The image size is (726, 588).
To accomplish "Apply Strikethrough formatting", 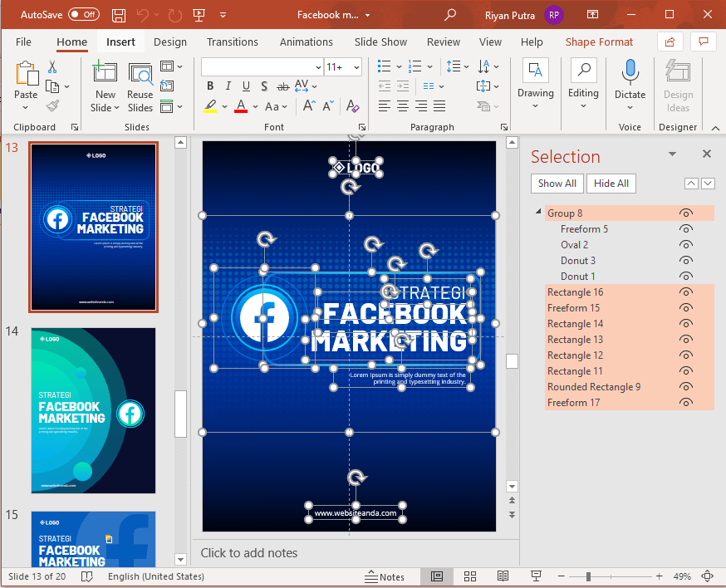I will [x=283, y=86].
